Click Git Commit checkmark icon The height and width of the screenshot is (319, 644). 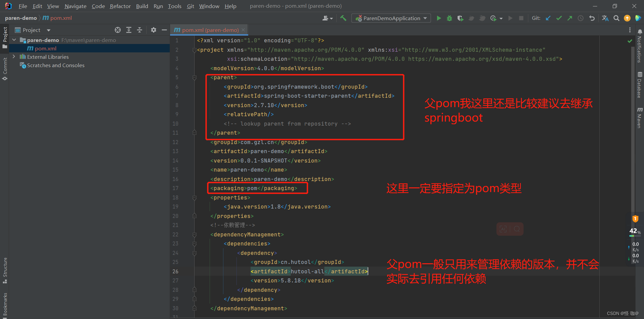pos(559,18)
